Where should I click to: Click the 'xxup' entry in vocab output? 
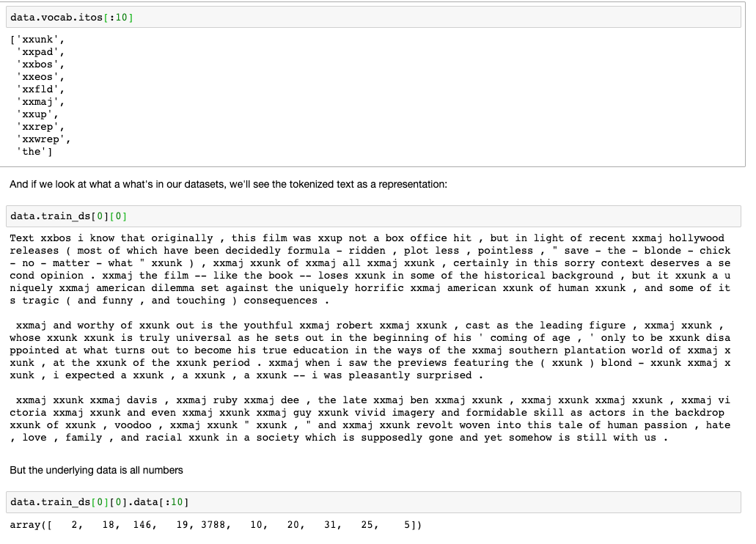[x=34, y=115]
